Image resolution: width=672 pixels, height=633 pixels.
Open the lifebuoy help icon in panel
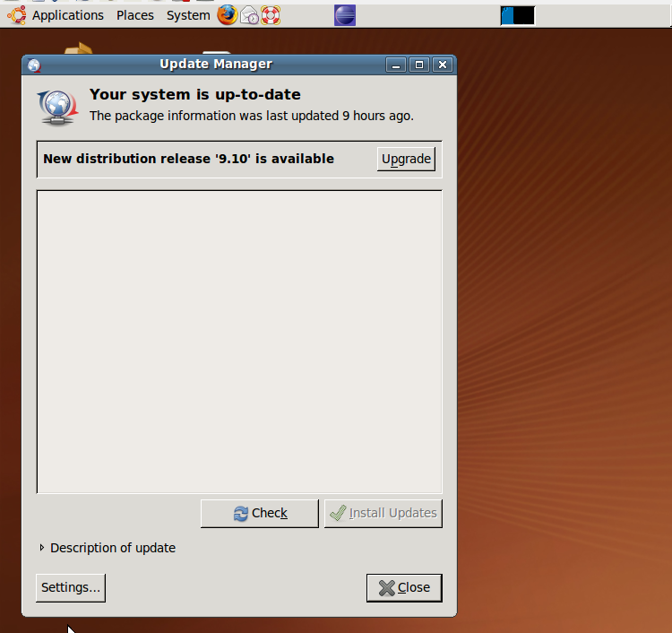[x=271, y=15]
